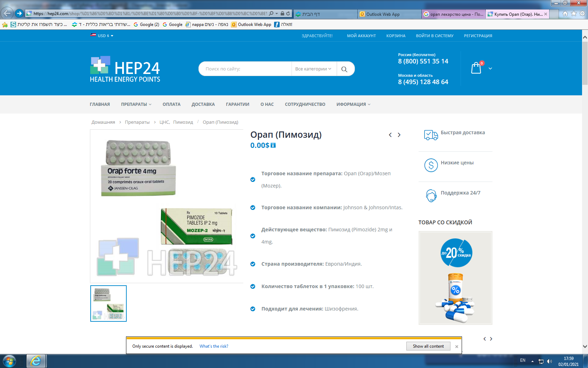
Task: Click Пимозид breadcrumb link
Action: (x=183, y=122)
